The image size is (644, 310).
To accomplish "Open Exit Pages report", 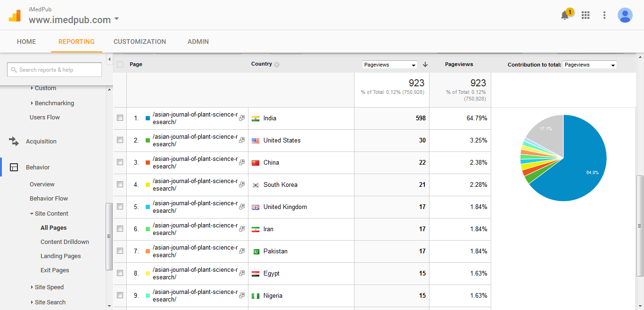I will pos(55,270).
